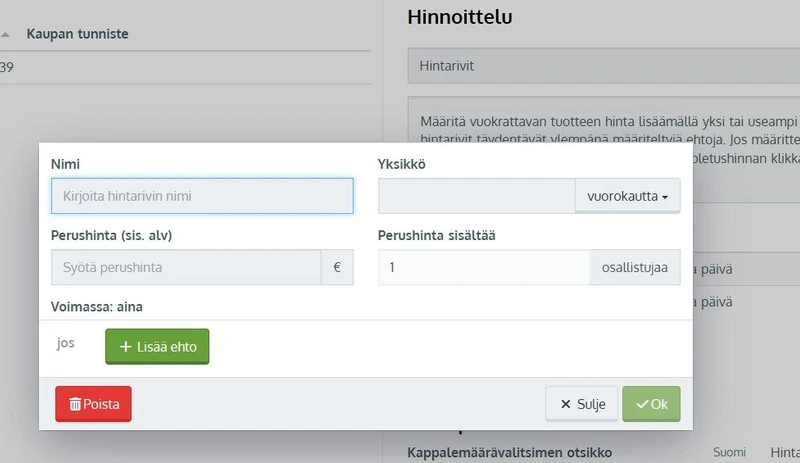Close the dialog with Sulje

(582, 404)
